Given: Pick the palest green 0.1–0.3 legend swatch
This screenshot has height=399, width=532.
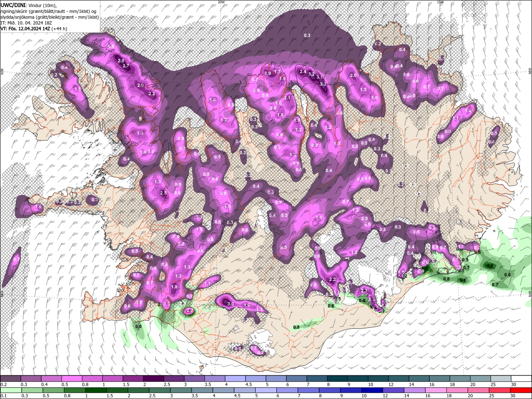Looking at the screenshot, I should [11, 390].
